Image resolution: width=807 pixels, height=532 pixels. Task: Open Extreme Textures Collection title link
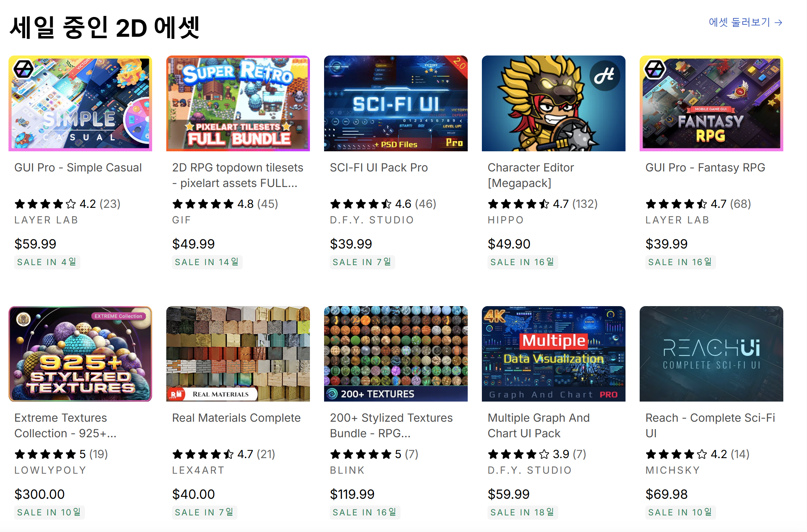click(65, 425)
